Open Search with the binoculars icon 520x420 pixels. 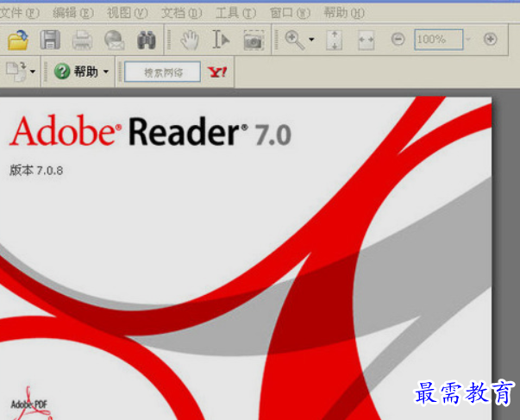tap(147, 41)
